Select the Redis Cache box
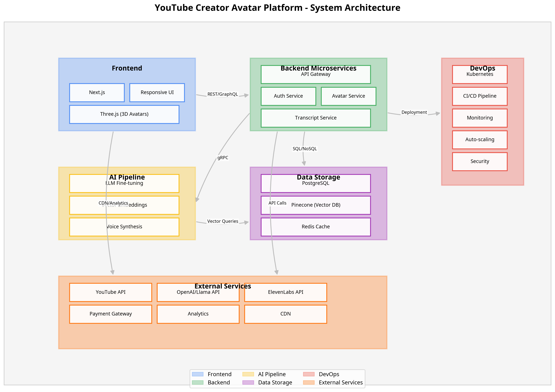Viewport: 555px width, 392px height. tap(316, 227)
